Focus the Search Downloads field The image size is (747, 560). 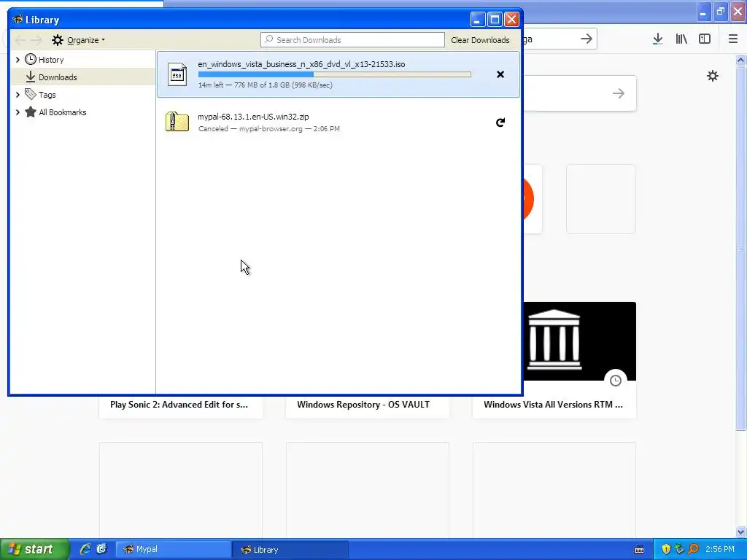(x=352, y=40)
